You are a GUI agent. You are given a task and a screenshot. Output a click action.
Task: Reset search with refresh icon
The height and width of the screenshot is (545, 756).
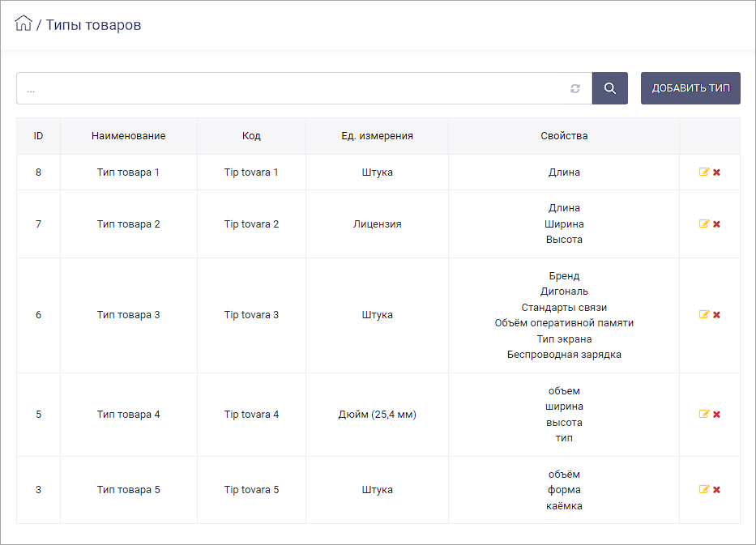(575, 88)
